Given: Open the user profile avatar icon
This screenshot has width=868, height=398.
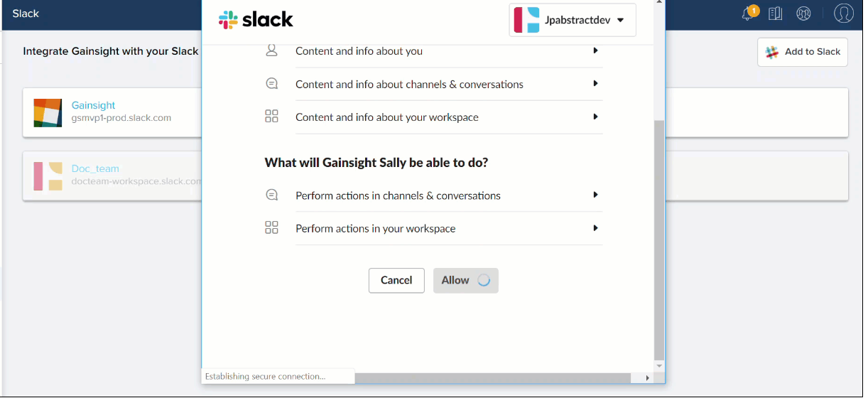Looking at the screenshot, I should pyautogui.click(x=843, y=14).
